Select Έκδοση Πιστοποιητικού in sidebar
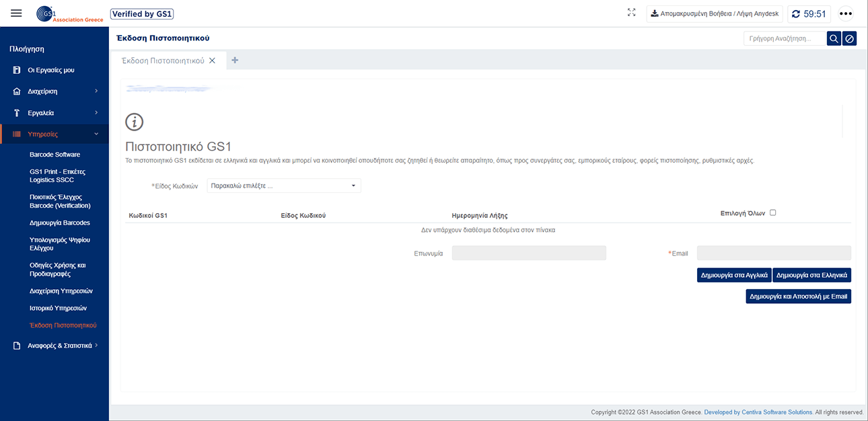This screenshot has width=868, height=421. (x=63, y=326)
